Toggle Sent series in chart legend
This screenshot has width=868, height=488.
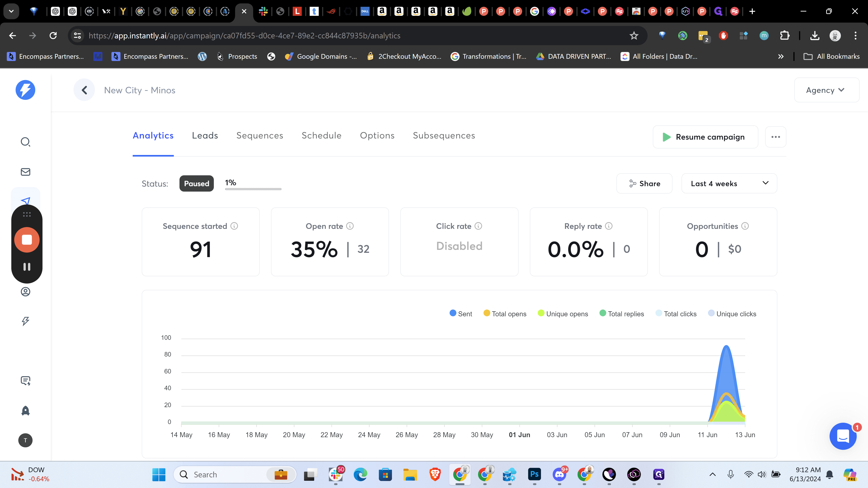point(461,314)
